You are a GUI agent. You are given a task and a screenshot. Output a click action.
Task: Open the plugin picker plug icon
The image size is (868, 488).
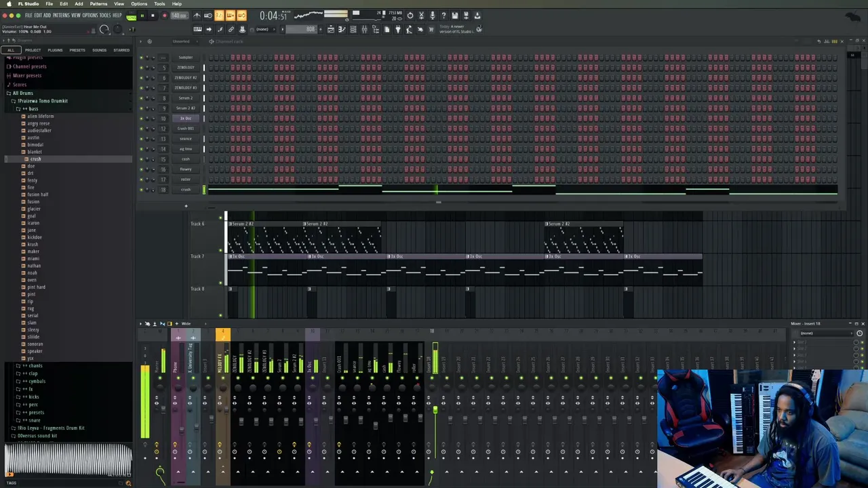pyautogui.click(x=398, y=29)
